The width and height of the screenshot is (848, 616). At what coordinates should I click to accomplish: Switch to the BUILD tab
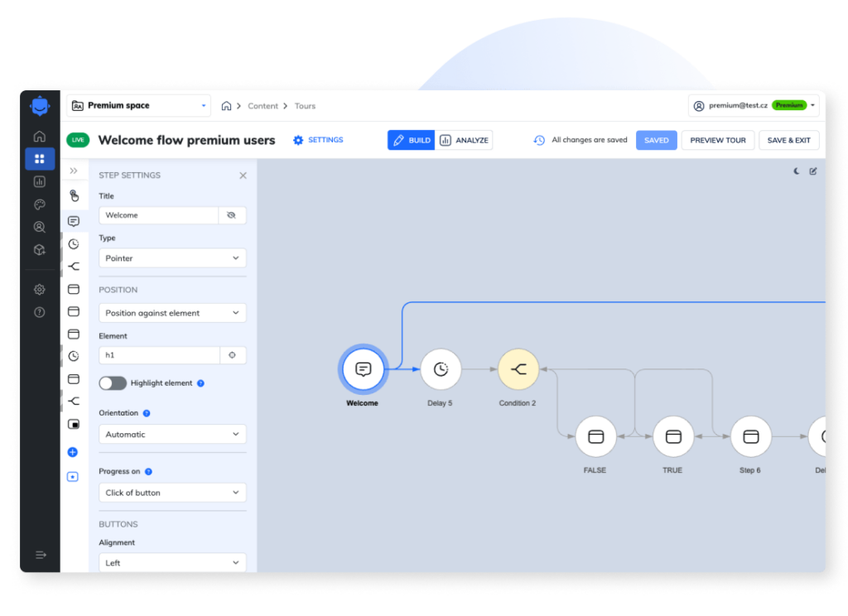click(412, 141)
